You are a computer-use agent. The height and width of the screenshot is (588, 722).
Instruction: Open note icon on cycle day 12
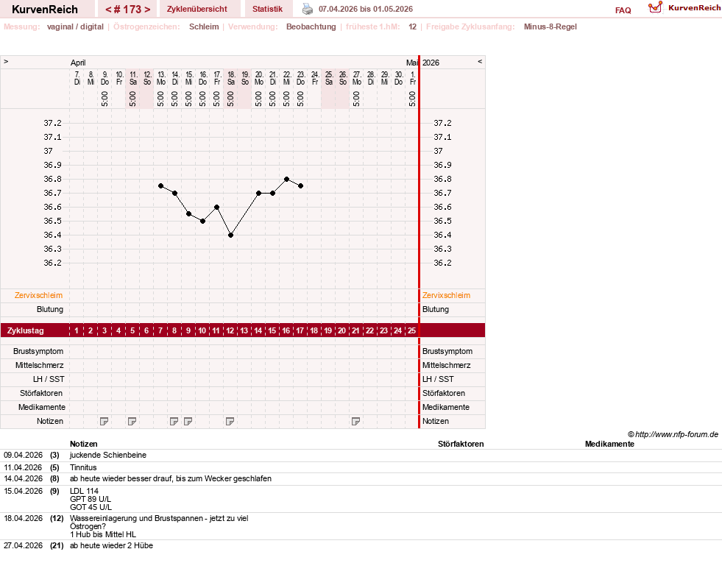(230, 422)
